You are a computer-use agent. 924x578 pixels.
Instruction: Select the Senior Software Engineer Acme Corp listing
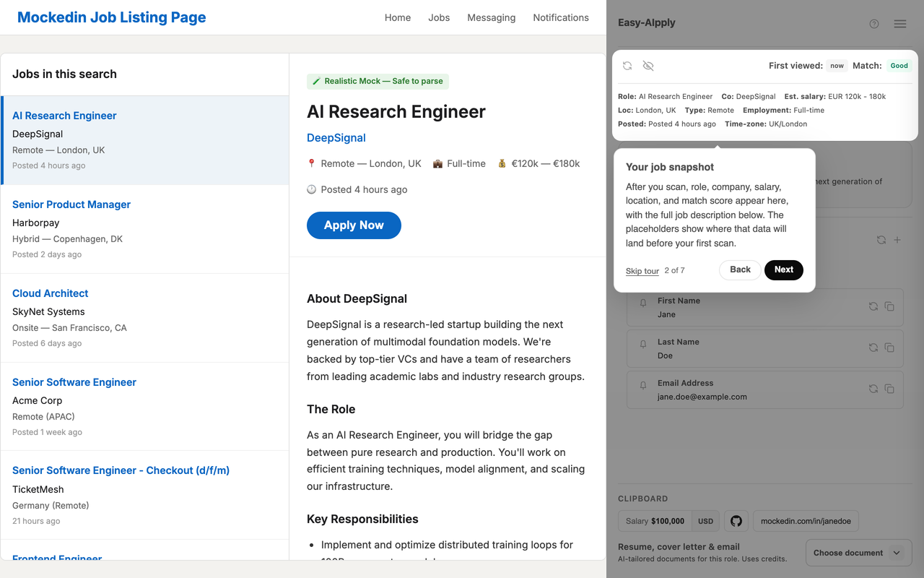(x=145, y=407)
